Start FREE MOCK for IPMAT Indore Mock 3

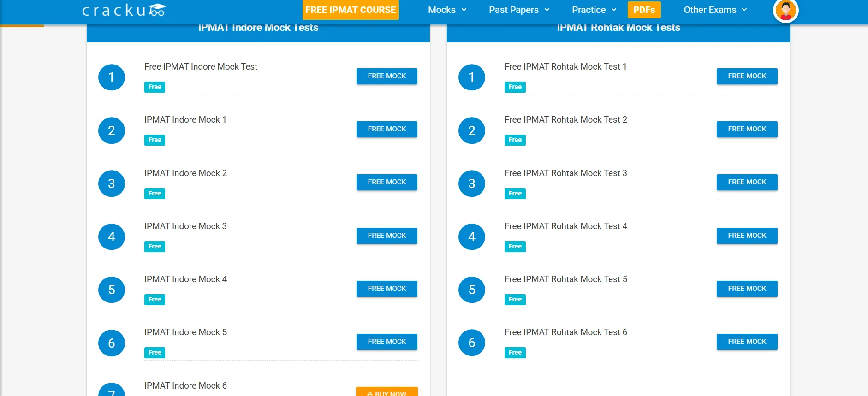[387, 236]
